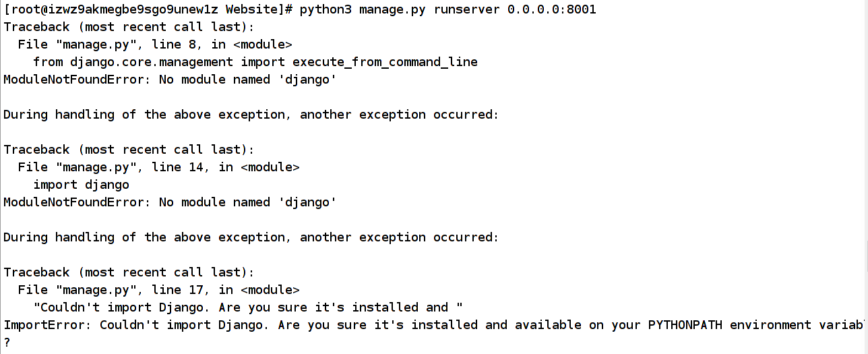Click the trailing '?' on last line
Viewport: 868px width, 354px height.
[x=7, y=343]
